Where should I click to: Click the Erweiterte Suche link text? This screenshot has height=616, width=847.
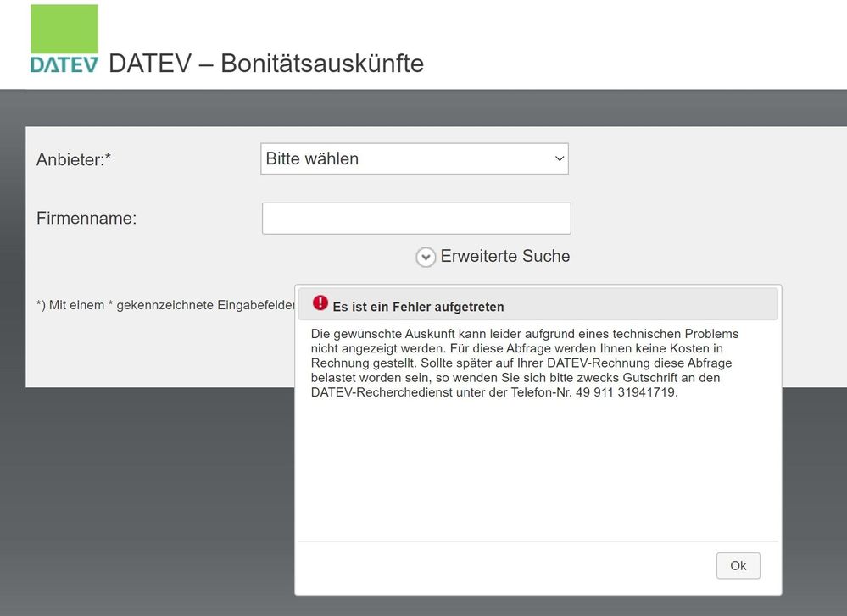coord(505,256)
